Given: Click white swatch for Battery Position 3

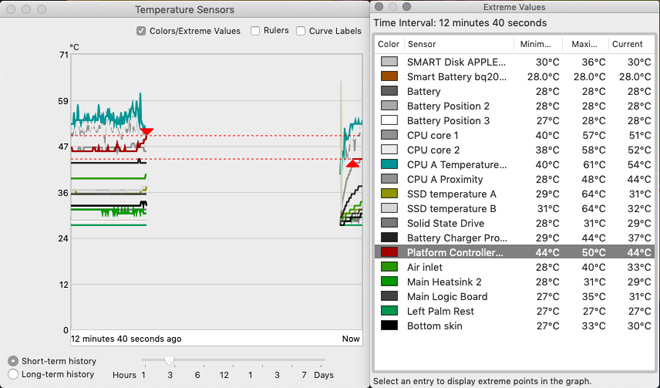Looking at the screenshot, I should tap(389, 120).
